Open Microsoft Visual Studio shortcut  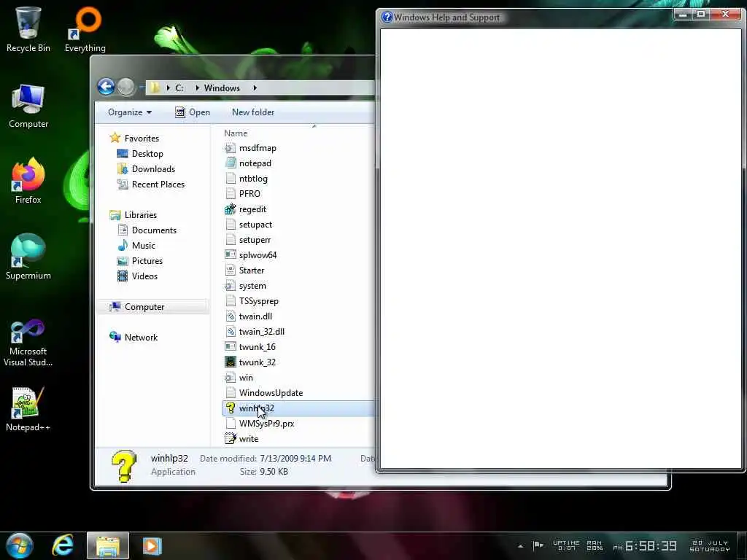pyautogui.click(x=28, y=343)
